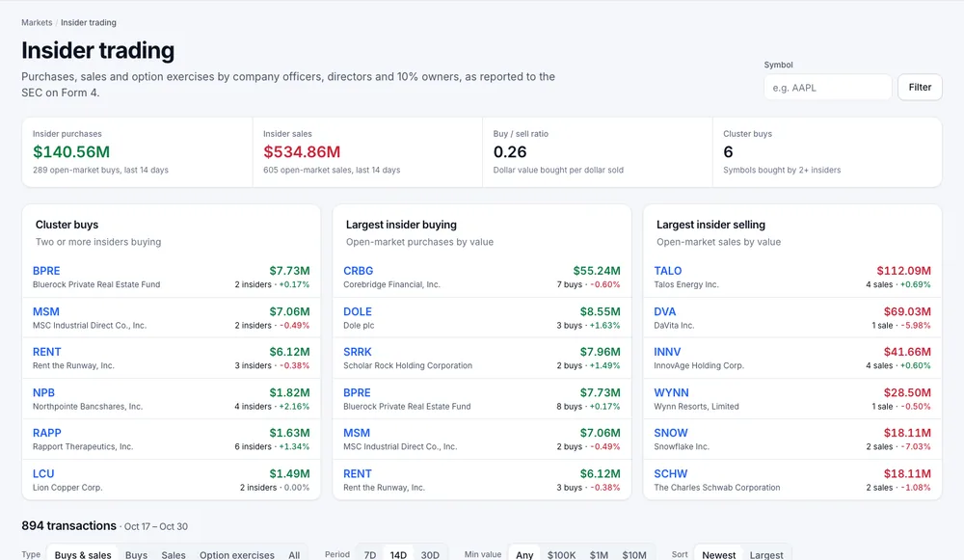This screenshot has height=560, width=964.
Task: Open MSM in Largest insider buying
Action: click(x=357, y=433)
